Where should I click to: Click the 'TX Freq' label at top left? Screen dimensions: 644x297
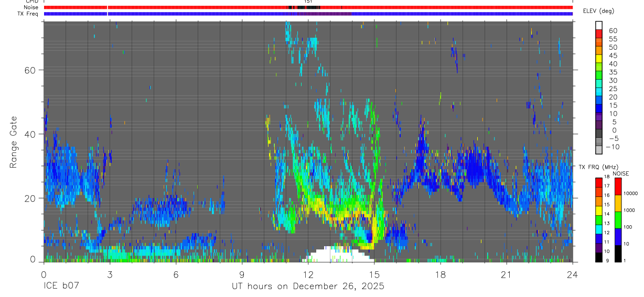[28, 14]
